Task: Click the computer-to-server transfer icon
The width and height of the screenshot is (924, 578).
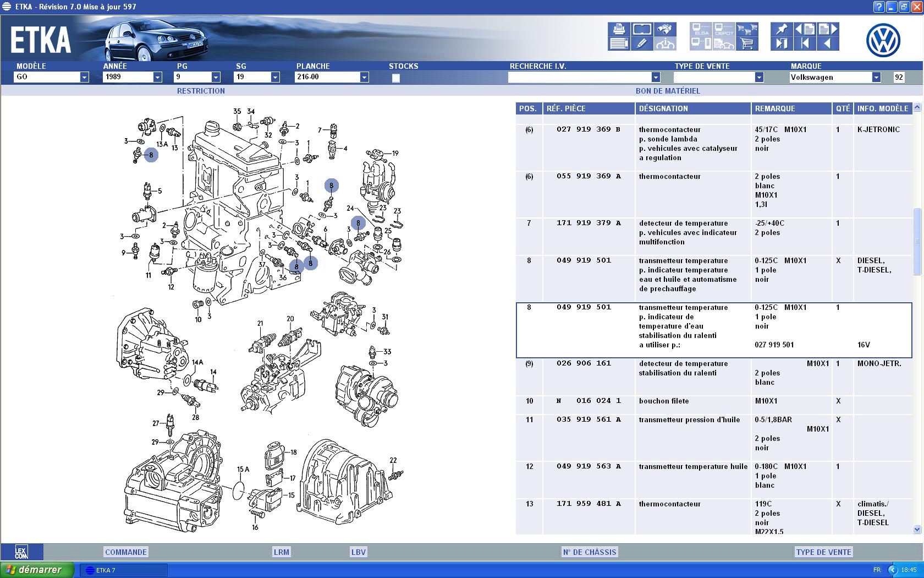Action: point(701,43)
